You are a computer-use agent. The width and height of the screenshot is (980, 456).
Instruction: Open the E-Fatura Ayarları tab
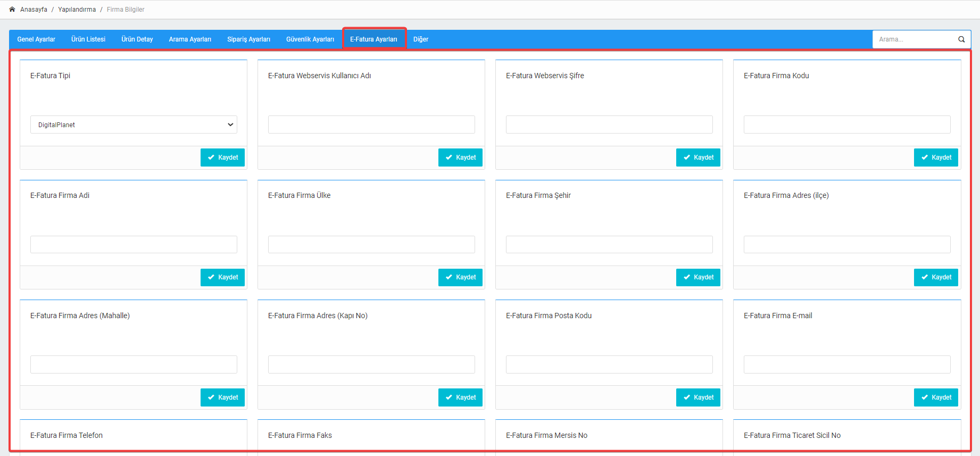(373, 39)
